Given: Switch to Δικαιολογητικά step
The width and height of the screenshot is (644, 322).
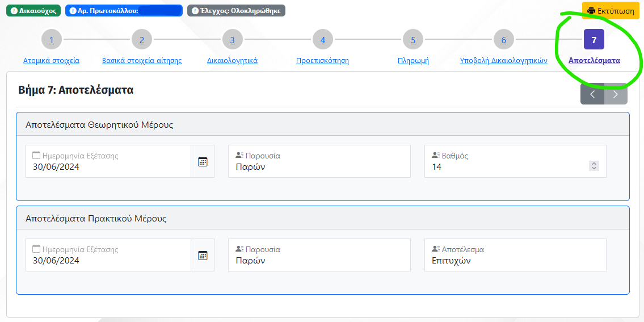Looking at the screenshot, I should click(232, 60).
